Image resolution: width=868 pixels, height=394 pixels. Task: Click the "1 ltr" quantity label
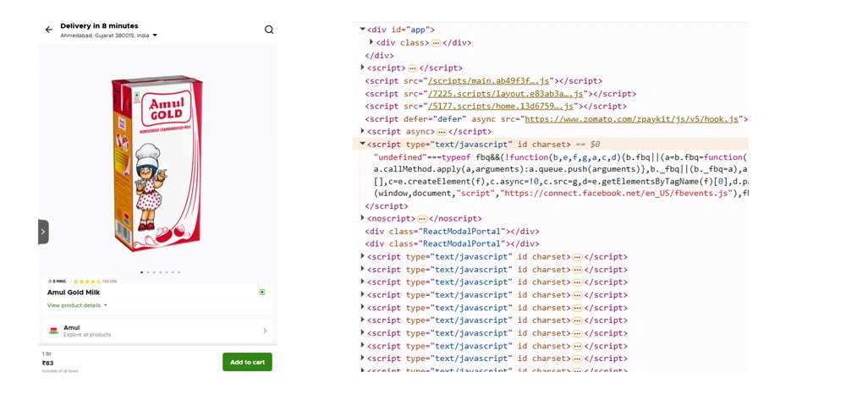[x=47, y=353]
